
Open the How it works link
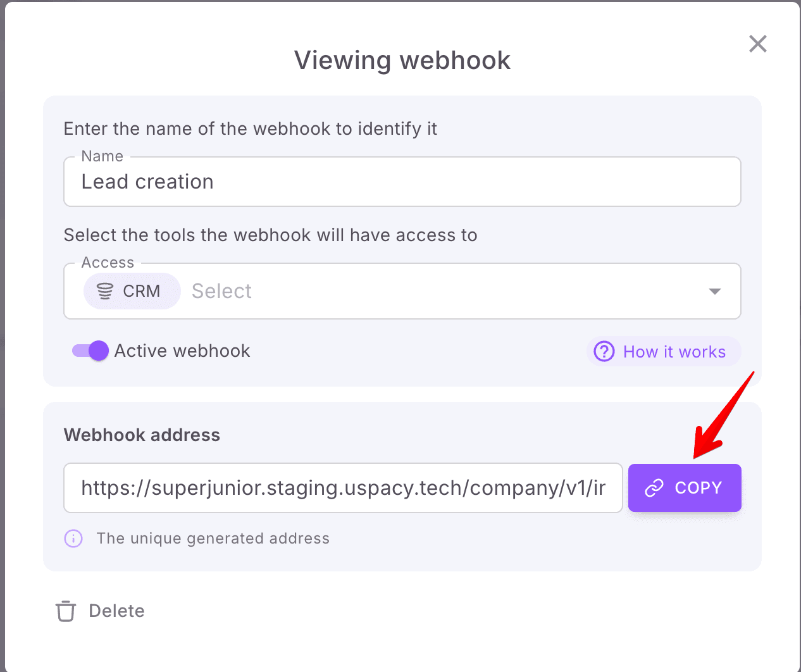[x=674, y=352]
